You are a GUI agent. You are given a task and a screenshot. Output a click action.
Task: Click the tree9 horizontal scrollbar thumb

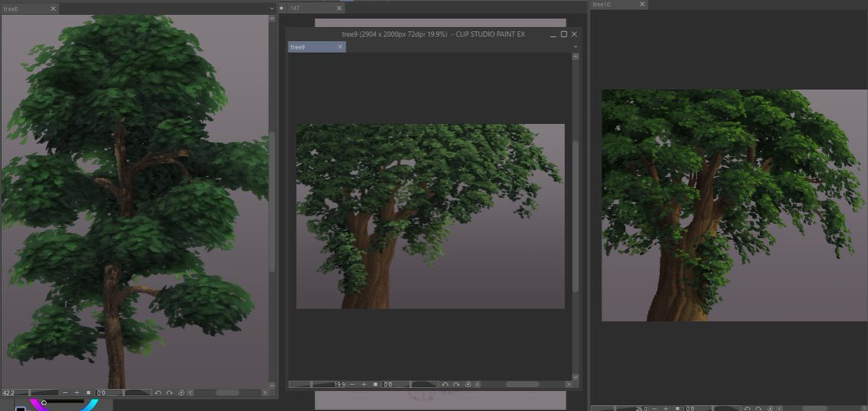(522, 384)
